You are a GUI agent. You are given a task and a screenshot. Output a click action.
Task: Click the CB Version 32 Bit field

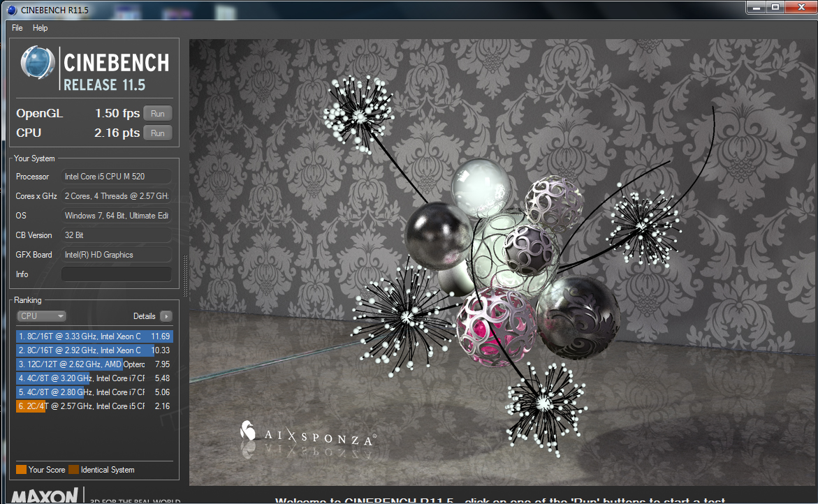pos(117,235)
